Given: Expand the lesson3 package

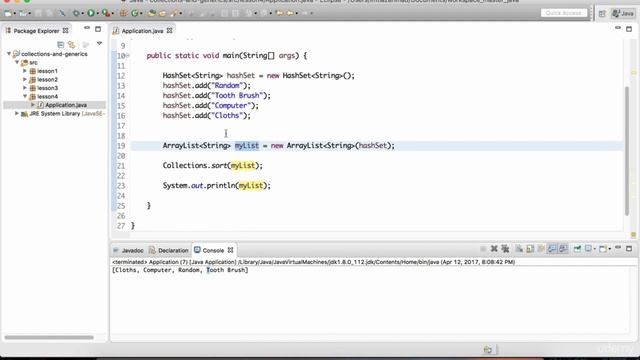Looking at the screenshot, I should click(x=24, y=88).
